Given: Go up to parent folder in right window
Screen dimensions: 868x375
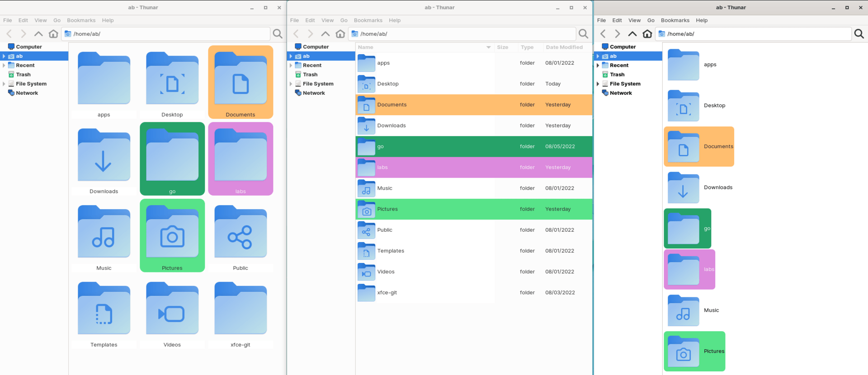Looking at the screenshot, I should point(632,34).
